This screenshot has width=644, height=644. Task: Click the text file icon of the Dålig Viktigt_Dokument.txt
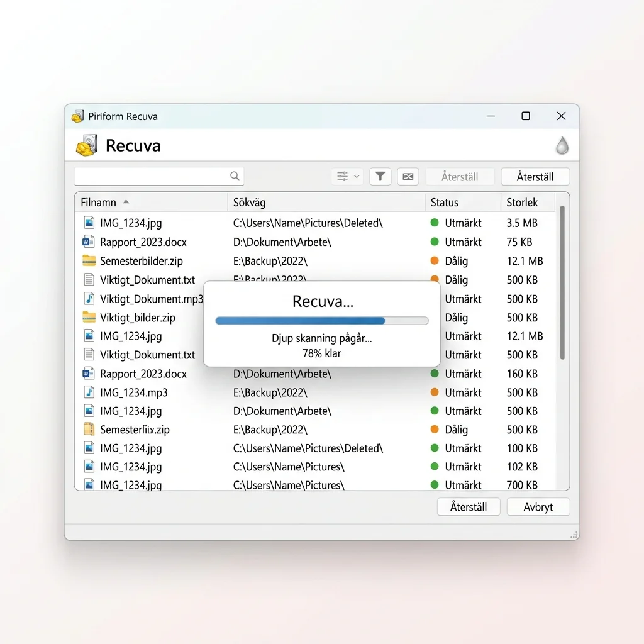click(89, 279)
